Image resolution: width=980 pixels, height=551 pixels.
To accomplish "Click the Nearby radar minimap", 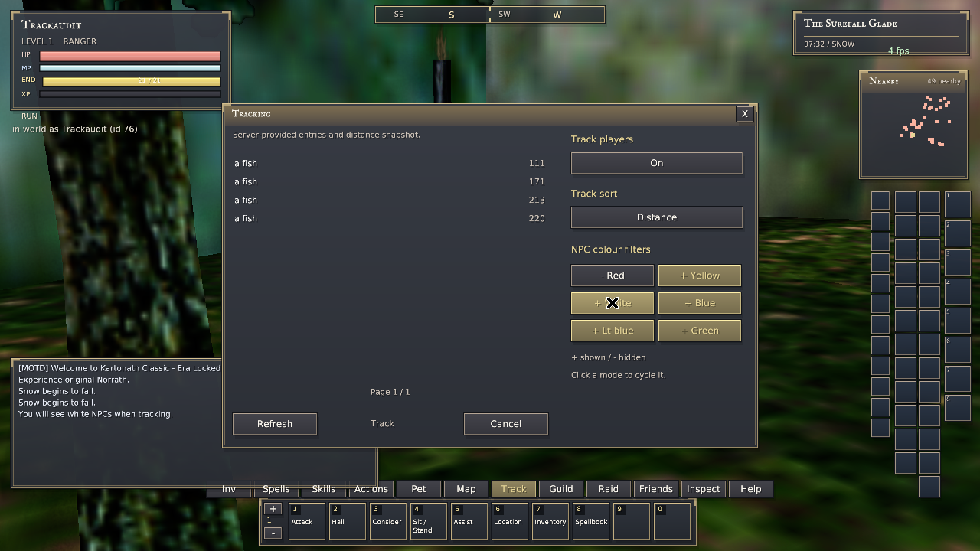I will coord(913,135).
